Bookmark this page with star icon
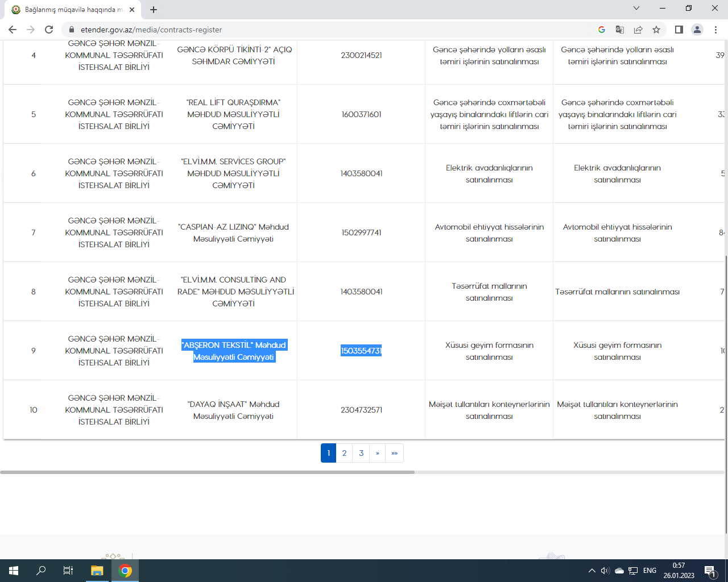Viewport: 728px width, 582px height. tap(656, 30)
